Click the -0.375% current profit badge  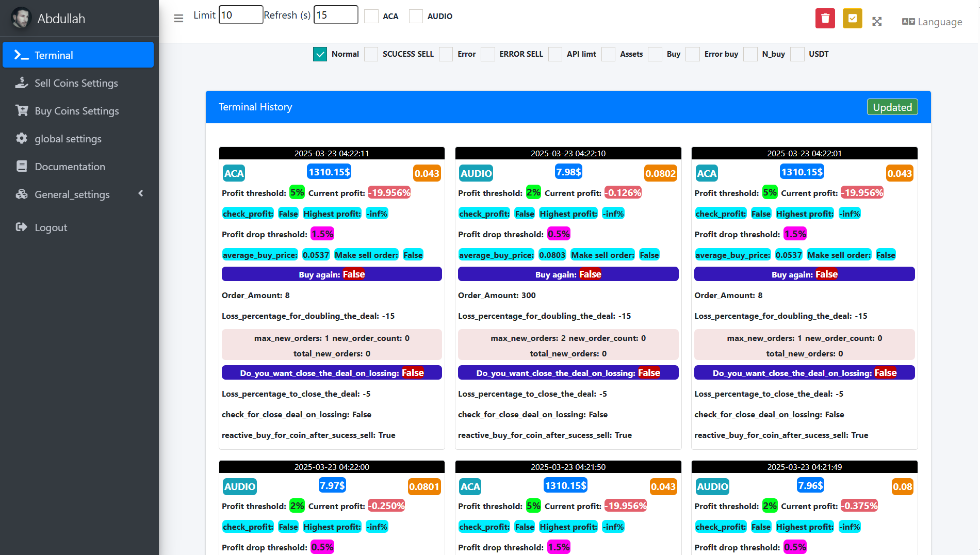[859, 505]
